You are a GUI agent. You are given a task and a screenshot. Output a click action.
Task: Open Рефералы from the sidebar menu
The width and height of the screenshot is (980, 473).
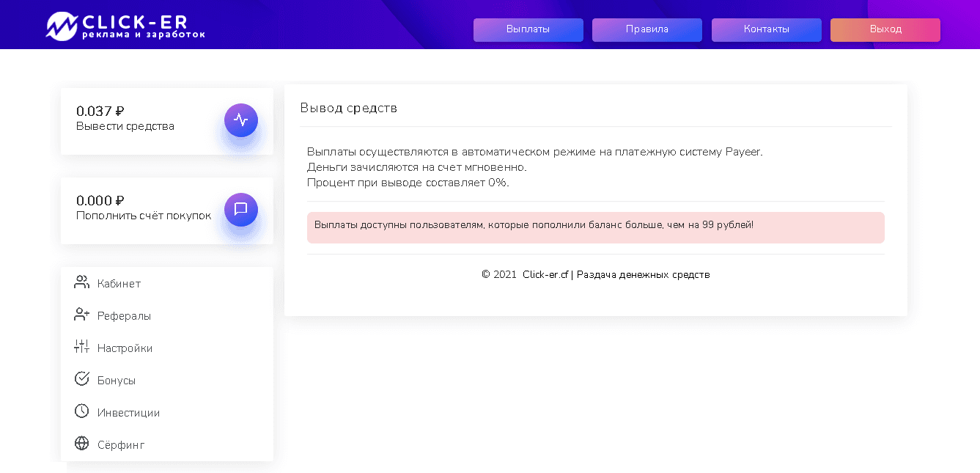[124, 316]
